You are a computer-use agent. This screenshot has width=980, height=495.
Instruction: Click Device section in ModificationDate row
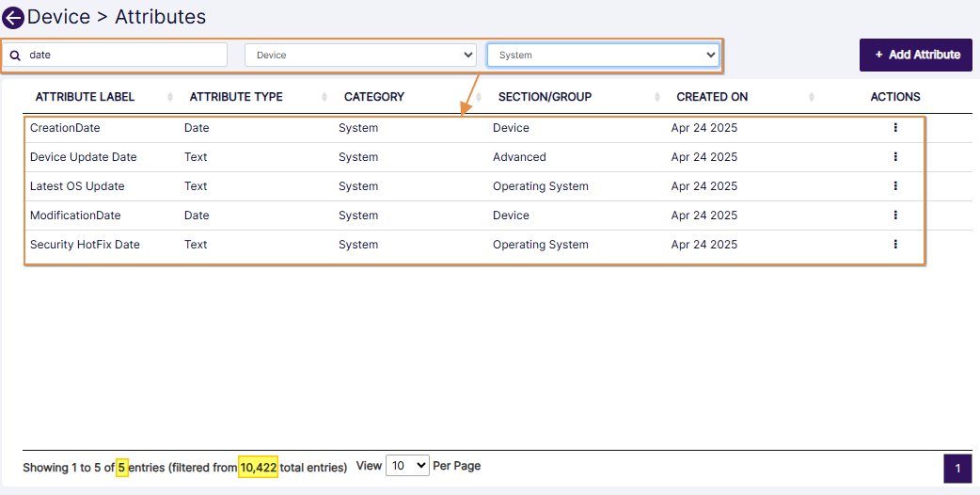pos(512,215)
